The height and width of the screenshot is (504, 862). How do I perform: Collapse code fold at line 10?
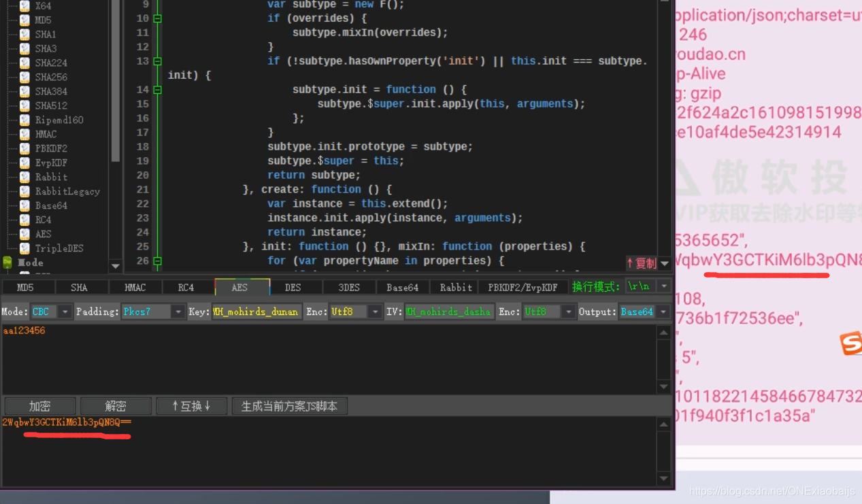pos(157,18)
